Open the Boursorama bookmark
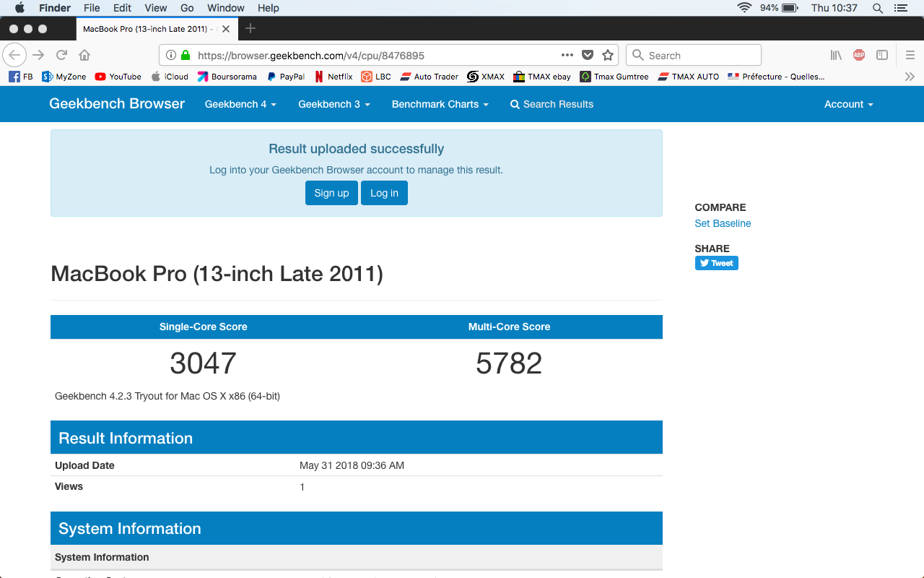Image resolution: width=924 pixels, height=578 pixels. (227, 77)
